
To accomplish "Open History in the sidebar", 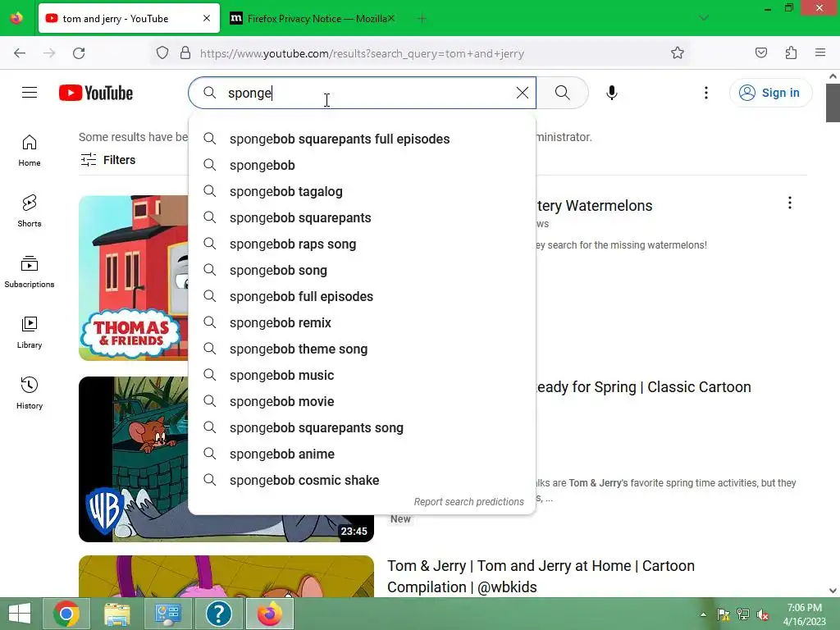I will (x=30, y=393).
